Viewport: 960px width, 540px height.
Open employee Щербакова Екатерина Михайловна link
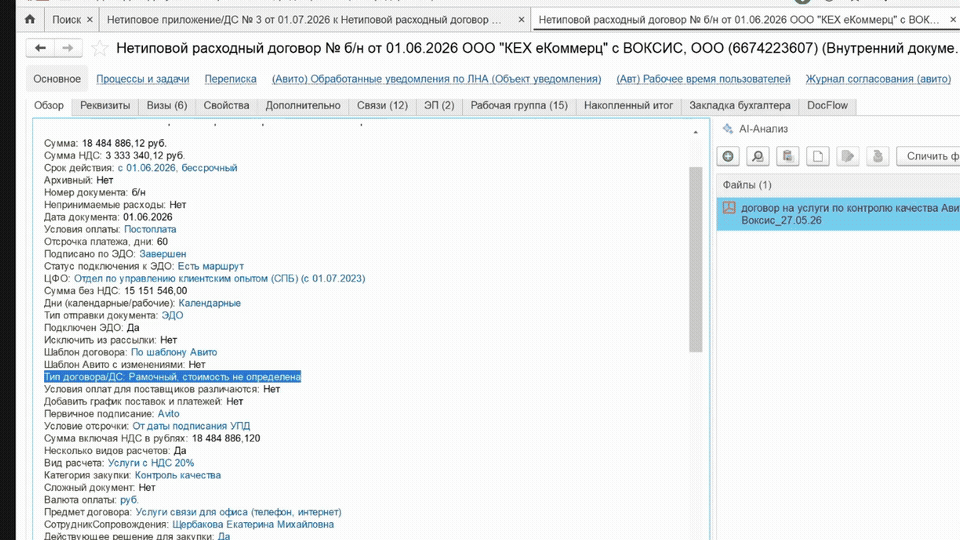(x=253, y=524)
